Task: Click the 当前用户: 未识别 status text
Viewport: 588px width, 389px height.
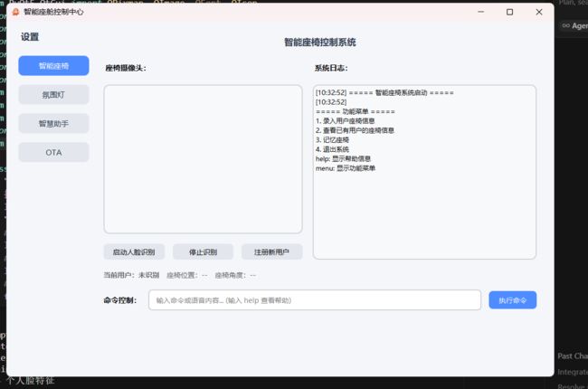Action: tap(131, 275)
